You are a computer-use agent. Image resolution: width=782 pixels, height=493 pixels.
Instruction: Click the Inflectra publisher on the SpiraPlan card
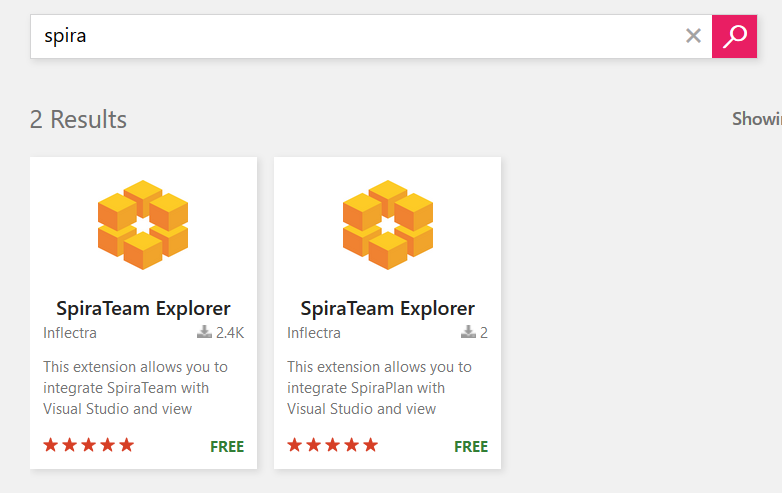tap(314, 333)
